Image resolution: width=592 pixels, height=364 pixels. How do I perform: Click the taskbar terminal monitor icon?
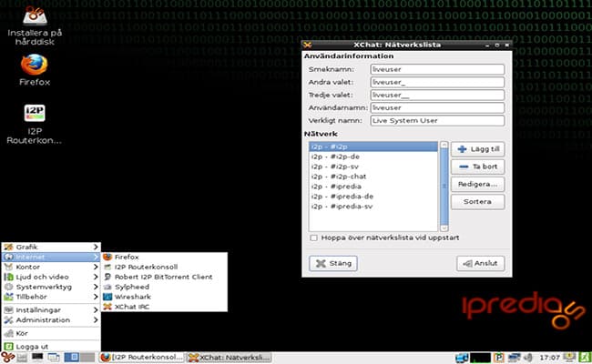[37, 358]
